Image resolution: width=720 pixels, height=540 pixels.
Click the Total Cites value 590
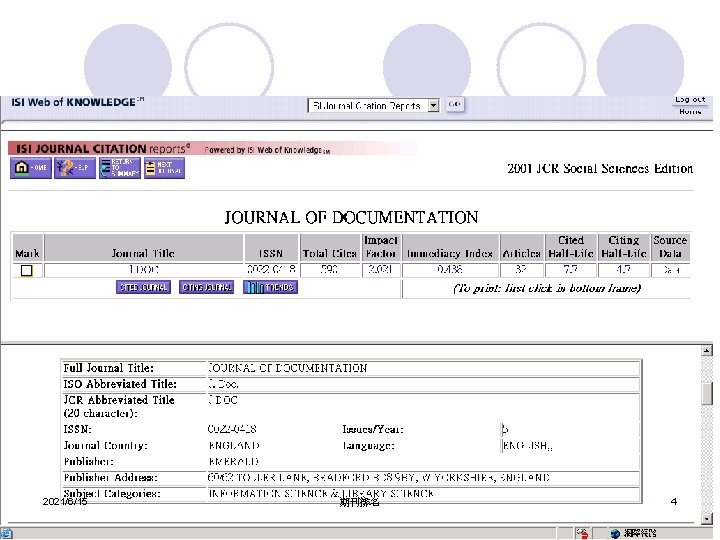(x=329, y=270)
